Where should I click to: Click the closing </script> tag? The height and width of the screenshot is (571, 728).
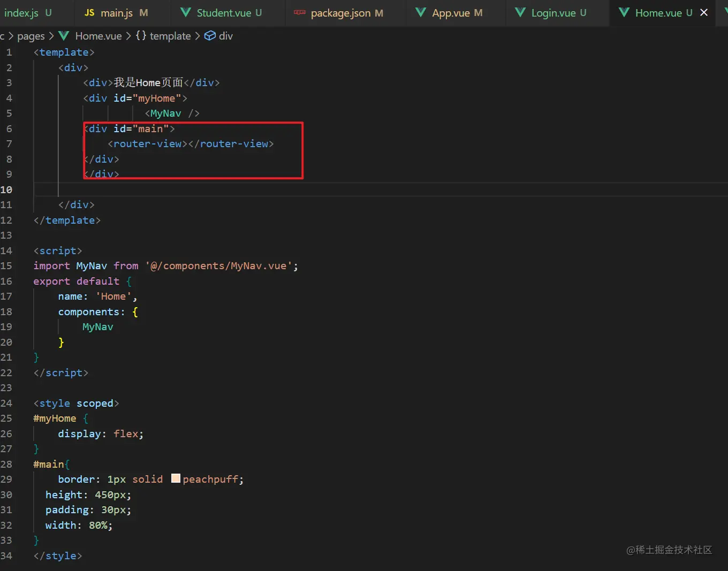tap(61, 372)
